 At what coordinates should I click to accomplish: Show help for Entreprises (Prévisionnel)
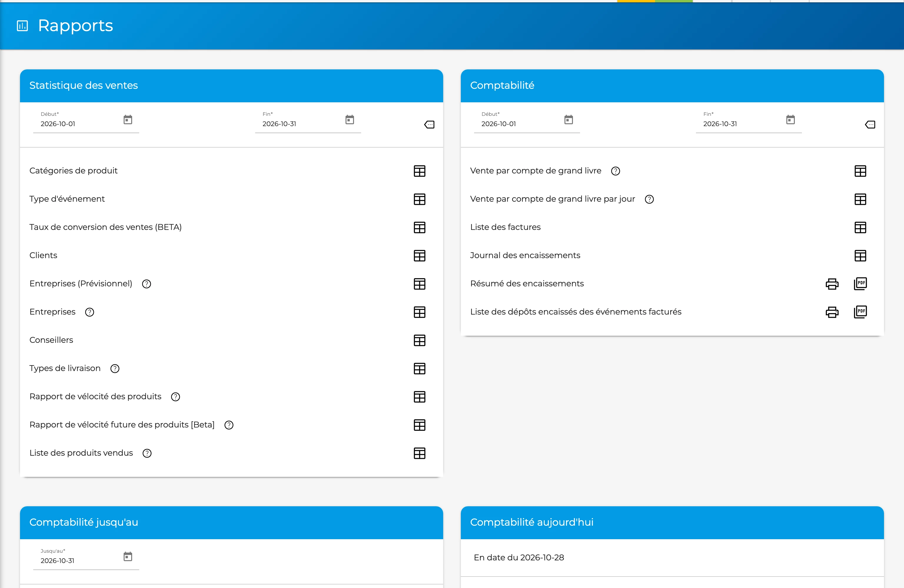pos(147,284)
